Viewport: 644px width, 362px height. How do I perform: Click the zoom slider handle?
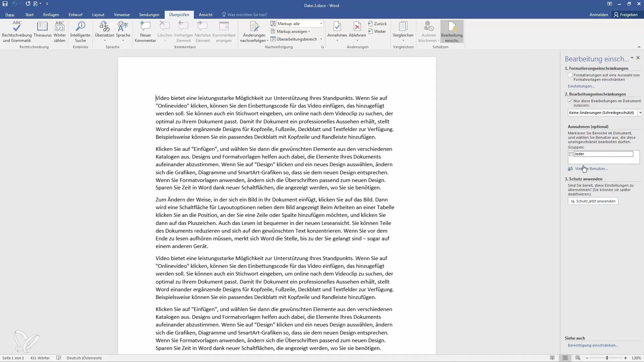607,358
